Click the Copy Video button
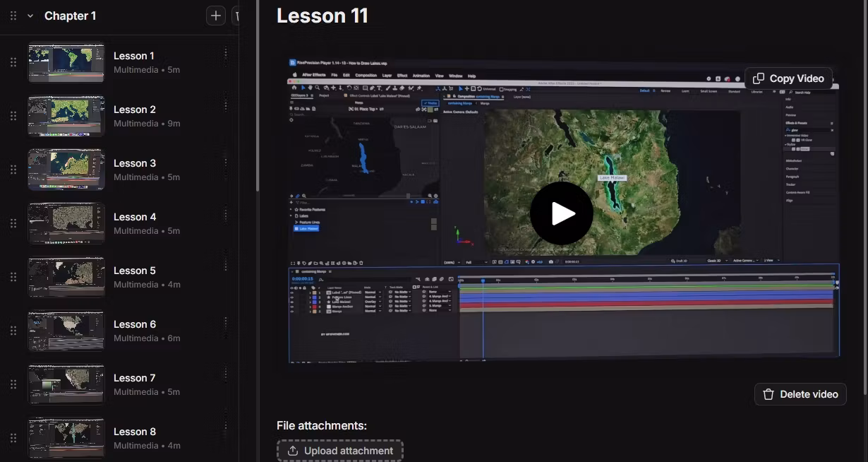Image resolution: width=868 pixels, height=462 pixels. pyautogui.click(x=788, y=78)
